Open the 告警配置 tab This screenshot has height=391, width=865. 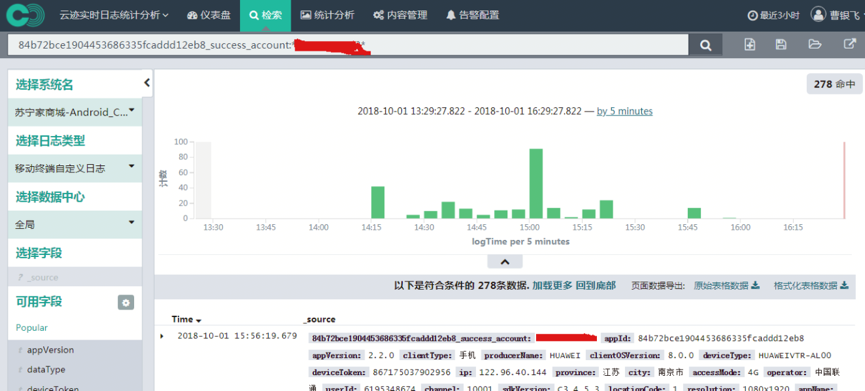473,15
